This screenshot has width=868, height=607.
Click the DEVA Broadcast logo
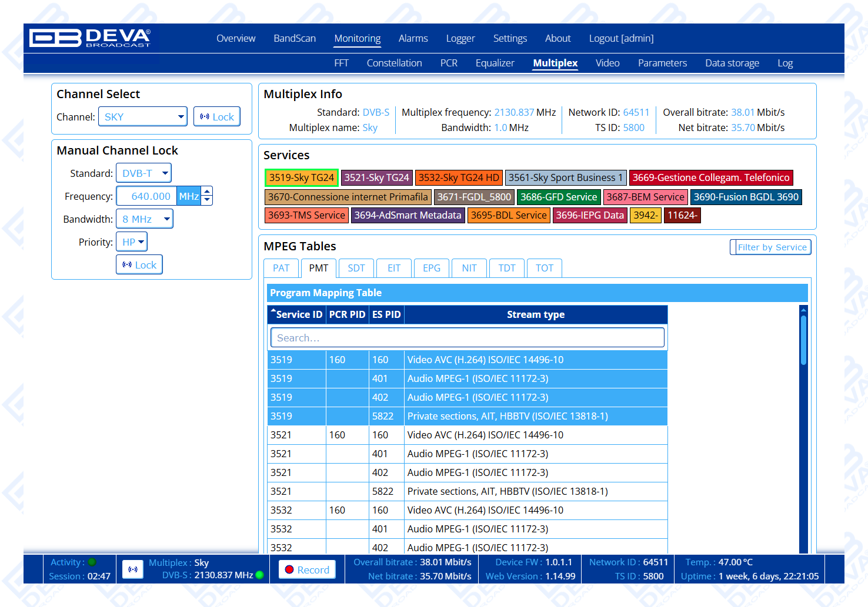90,38
